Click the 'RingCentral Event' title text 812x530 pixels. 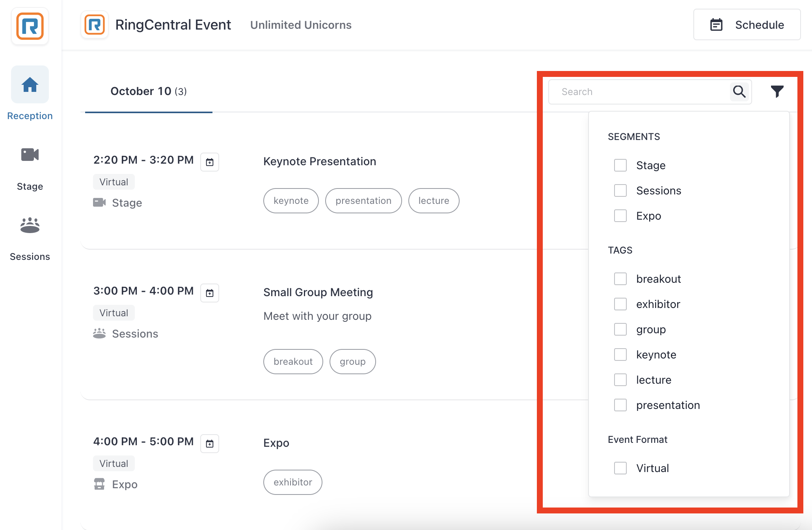coord(173,25)
